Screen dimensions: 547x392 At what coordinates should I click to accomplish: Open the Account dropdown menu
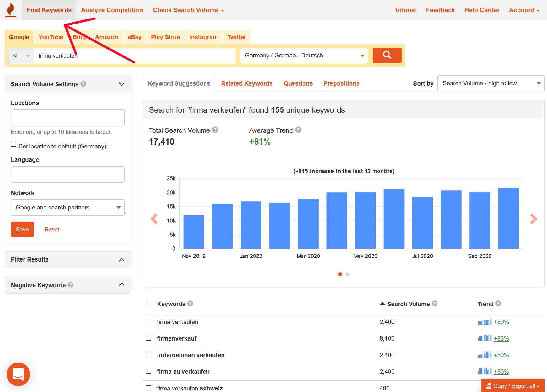[x=524, y=10]
